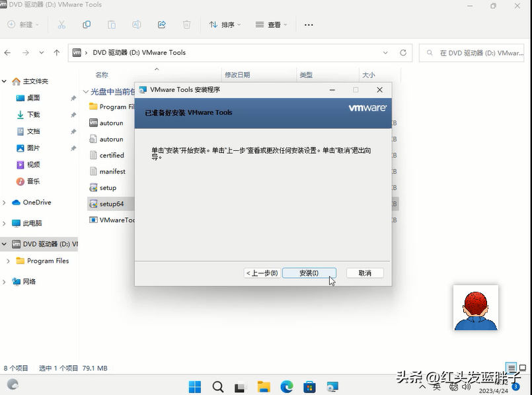Go back with the left arrow
This screenshot has height=395, width=532.
click(7, 53)
